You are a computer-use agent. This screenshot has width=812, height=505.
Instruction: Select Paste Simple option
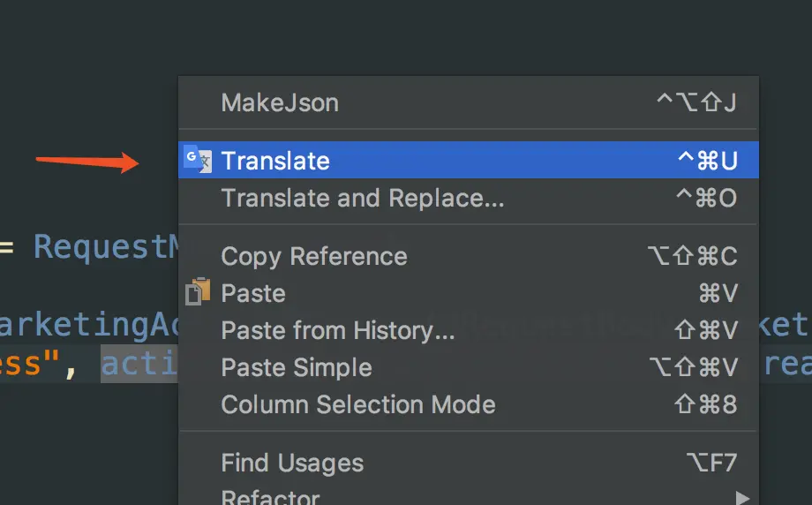[x=296, y=367]
